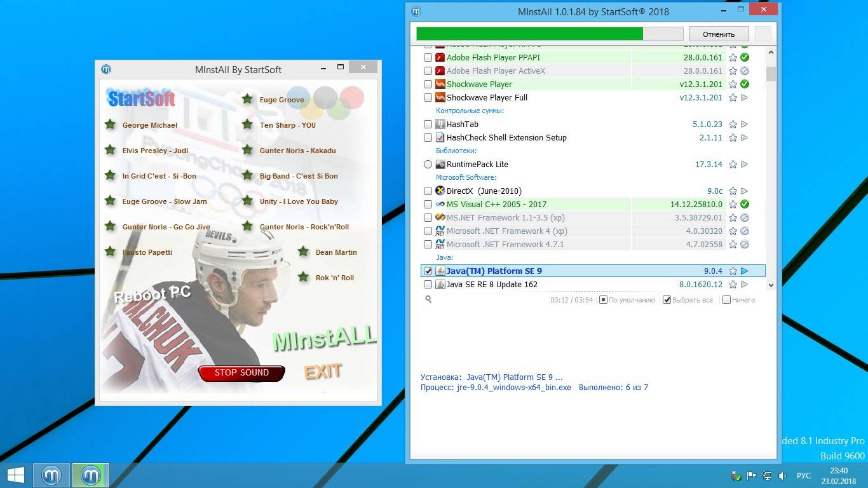
Task: Click the green star beside Dean Martin
Action: tap(303, 252)
